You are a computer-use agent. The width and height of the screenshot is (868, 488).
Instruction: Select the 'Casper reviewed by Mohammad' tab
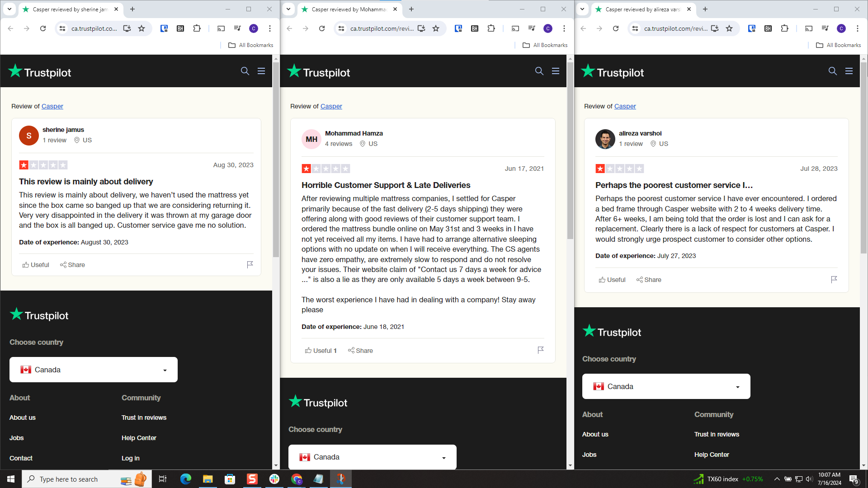tap(349, 9)
